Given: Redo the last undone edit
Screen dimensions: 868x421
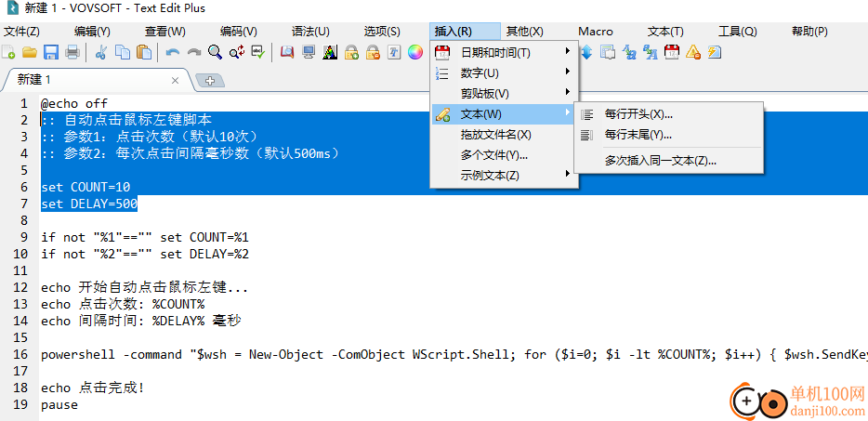Looking at the screenshot, I should click(x=193, y=53).
